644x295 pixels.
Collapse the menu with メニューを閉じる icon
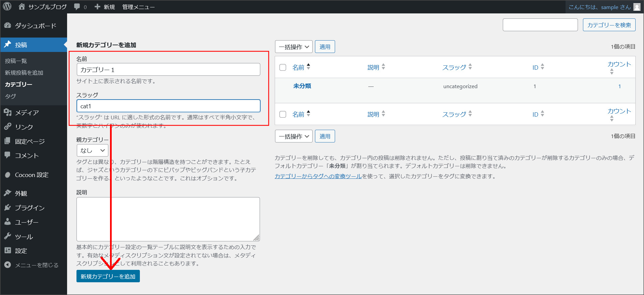click(x=7, y=265)
